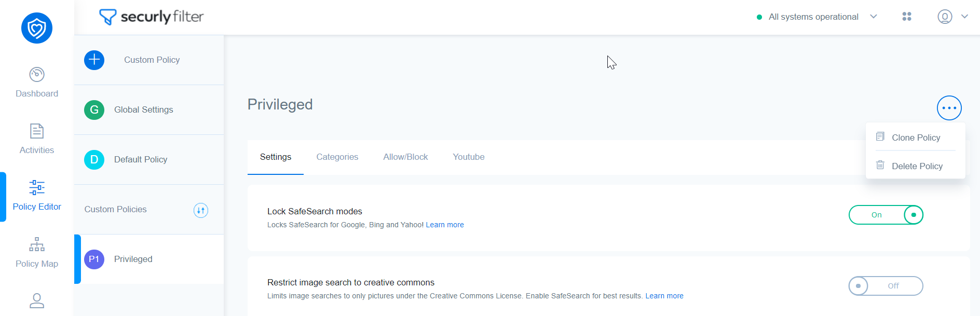
Task: Click the Lock SafeSearch modes title
Action: (x=315, y=211)
